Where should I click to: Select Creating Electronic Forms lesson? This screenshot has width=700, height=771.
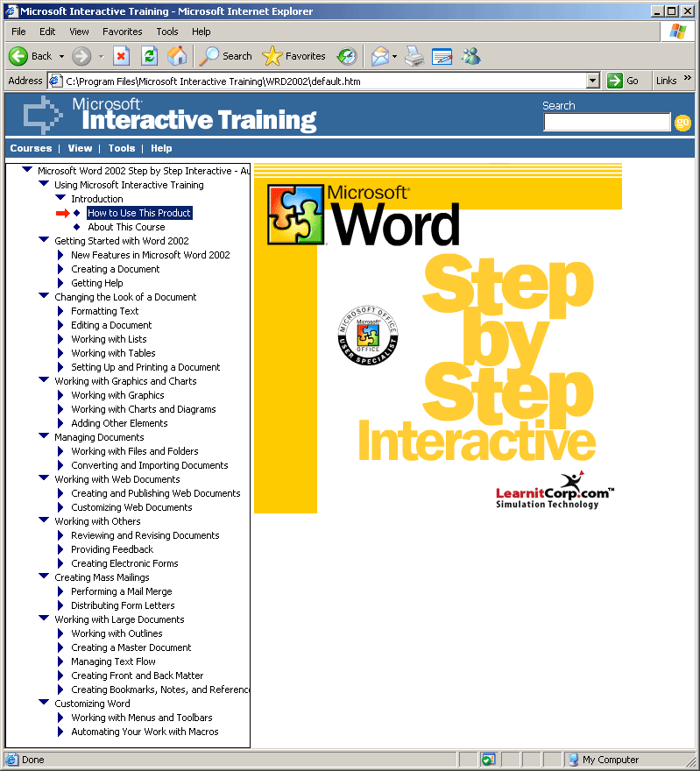point(124,563)
